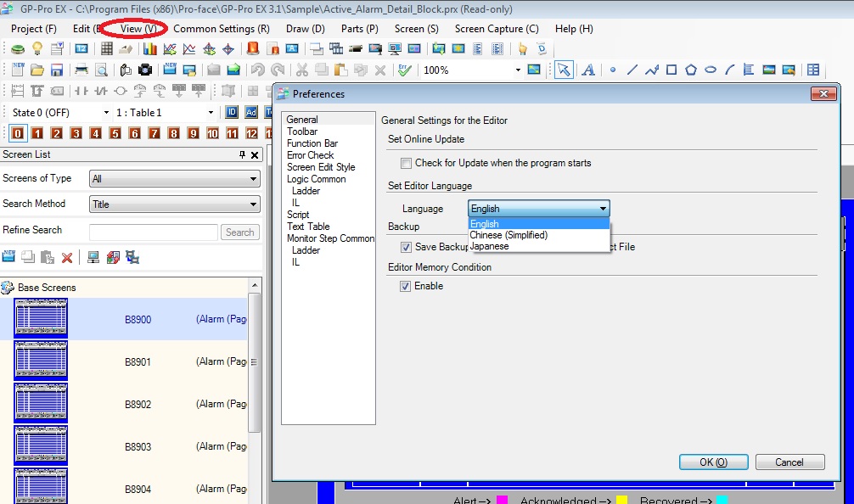Select the straight Line drawing tool

(x=632, y=70)
